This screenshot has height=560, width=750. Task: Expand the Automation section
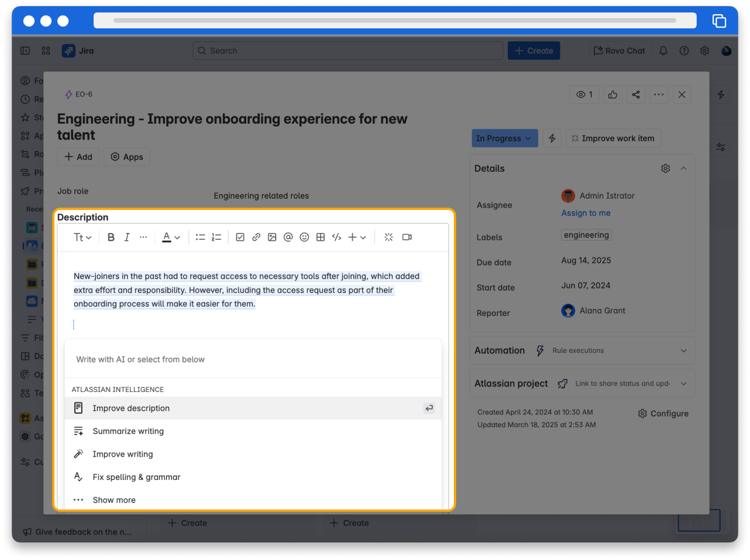[x=684, y=351]
